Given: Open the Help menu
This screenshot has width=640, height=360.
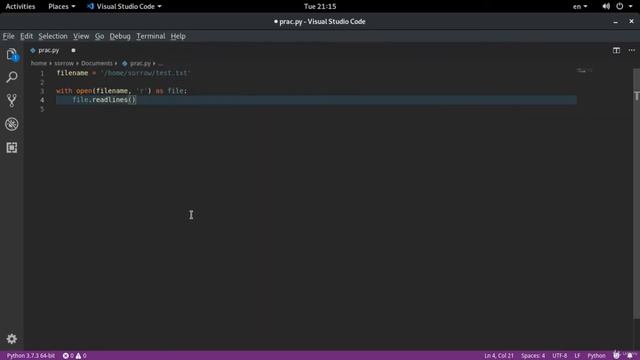Looking at the screenshot, I should point(178,36).
